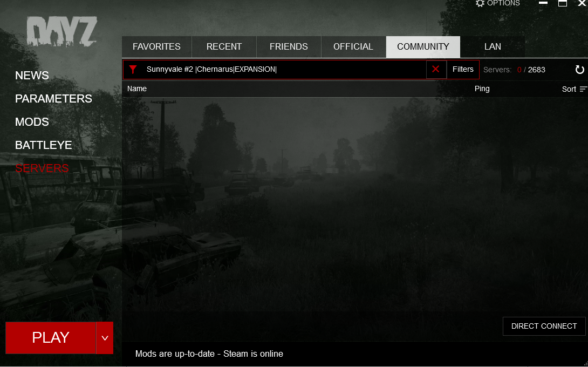Maximize the launcher window

563,3
